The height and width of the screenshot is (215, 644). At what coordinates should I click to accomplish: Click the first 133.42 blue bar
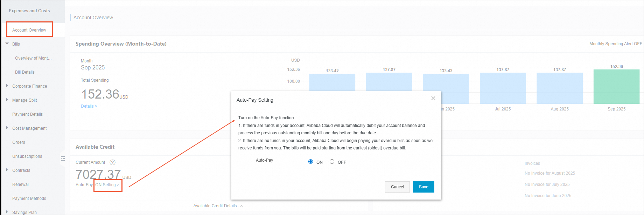[x=332, y=82]
